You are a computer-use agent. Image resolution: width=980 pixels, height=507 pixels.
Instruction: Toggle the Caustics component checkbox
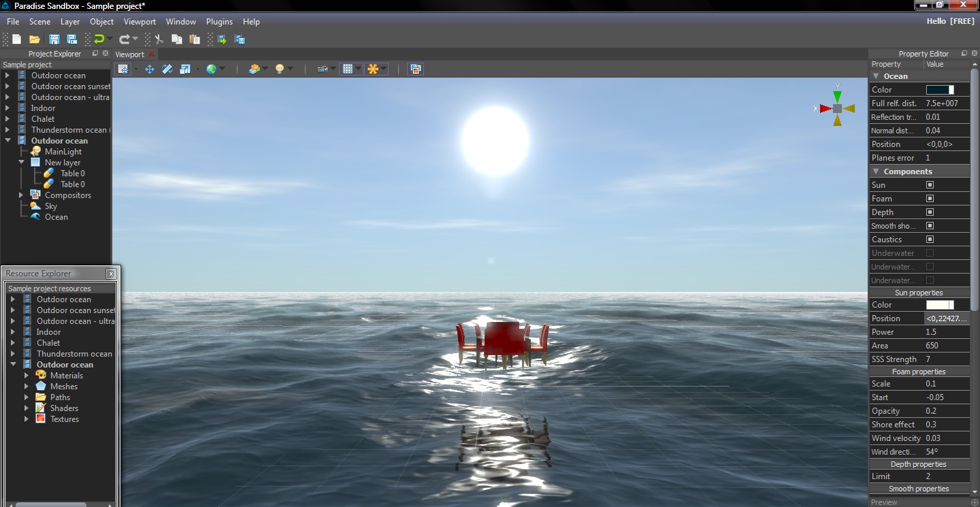click(930, 240)
